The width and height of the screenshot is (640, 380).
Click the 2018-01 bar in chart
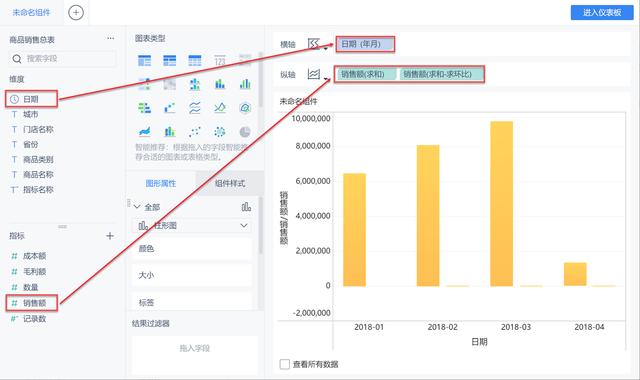pyautogui.click(x=354, y=230)
